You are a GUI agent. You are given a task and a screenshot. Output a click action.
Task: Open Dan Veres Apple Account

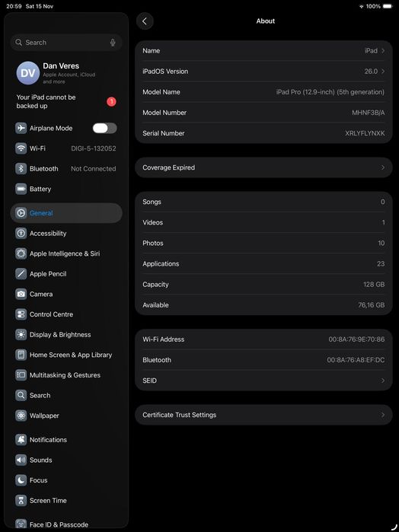click(x=66, y=73)
